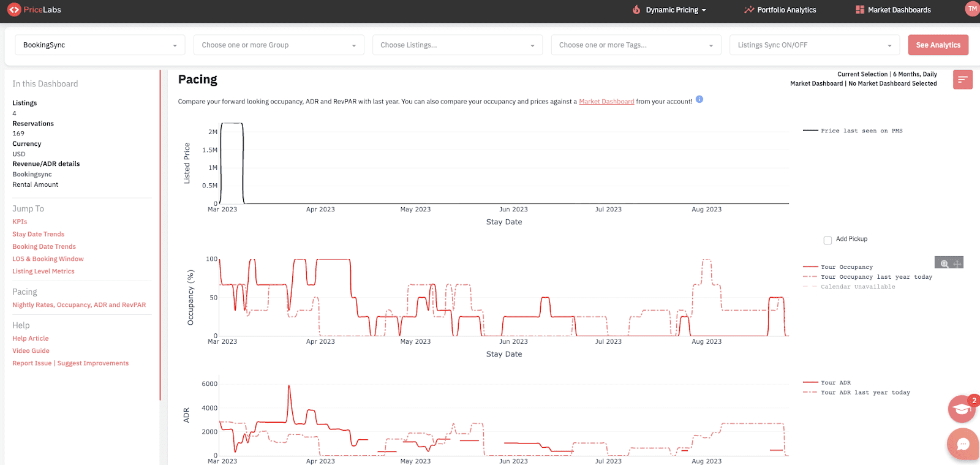The height and width of the screenshot is (465, 980).
Task: Click the sidebar vertical scrollbar
Action: click(160, 235)
